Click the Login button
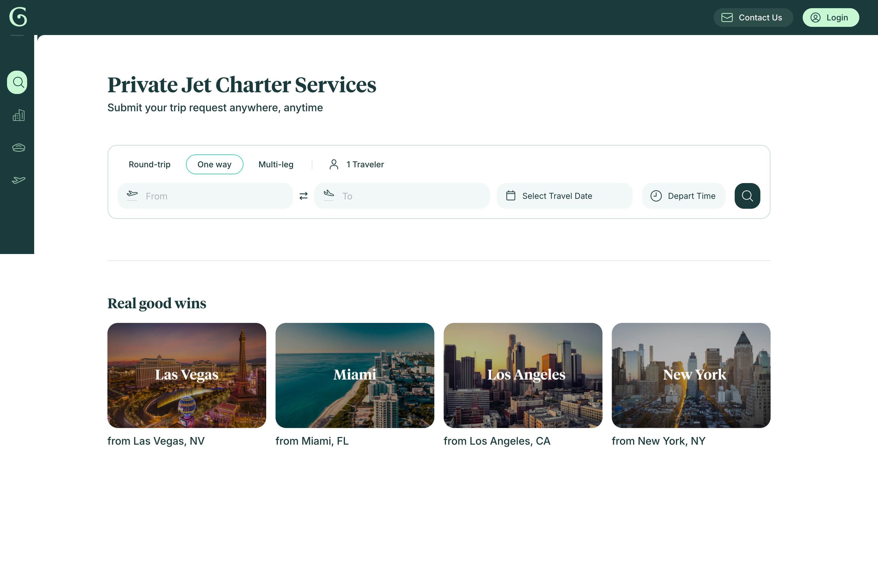This screenshot has height=588, width=878. point(830,18)
